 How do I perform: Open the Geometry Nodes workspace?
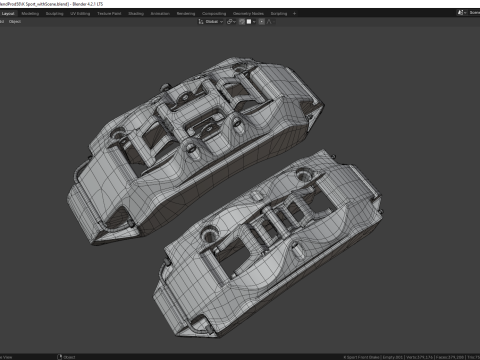click(248, 13)
